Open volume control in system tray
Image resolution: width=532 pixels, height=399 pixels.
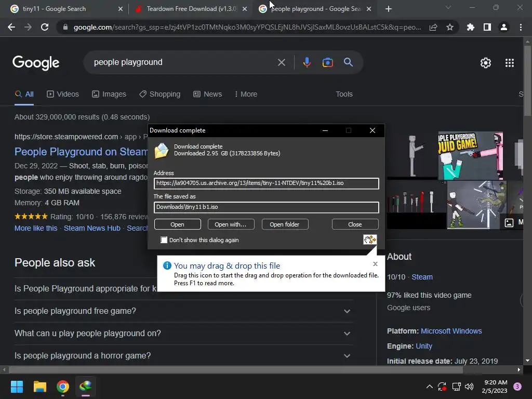pos(469,387)
